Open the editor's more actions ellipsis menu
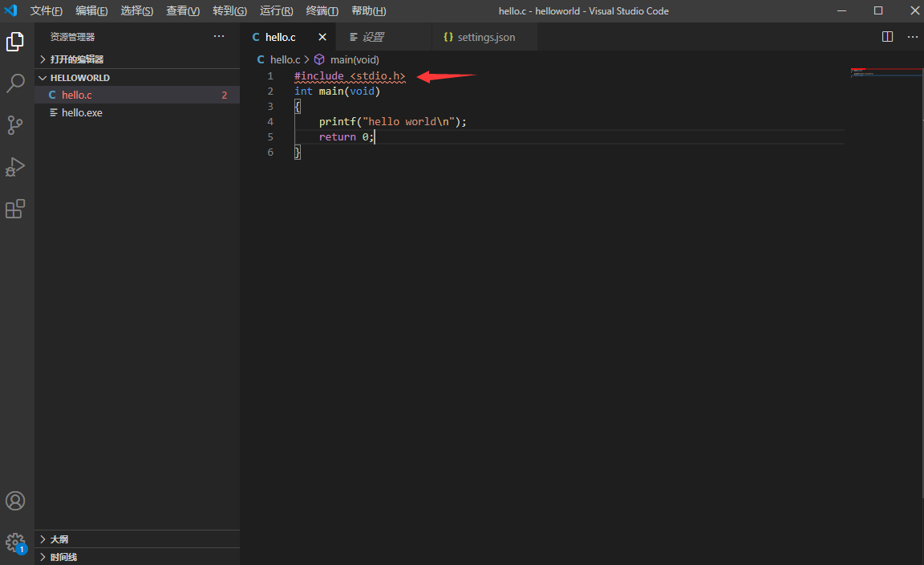Viewport: 924px width, 565px height. coord(912,37)
